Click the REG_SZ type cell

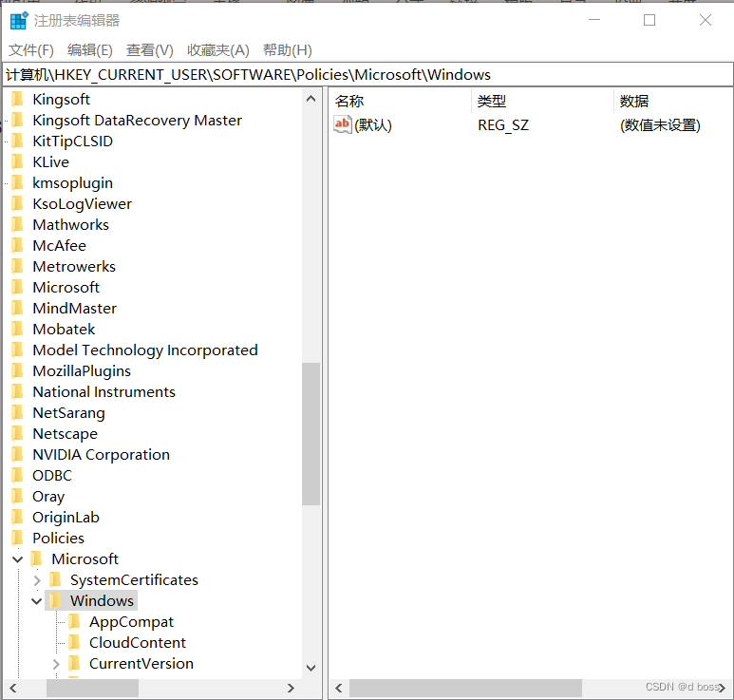point(503,125)
